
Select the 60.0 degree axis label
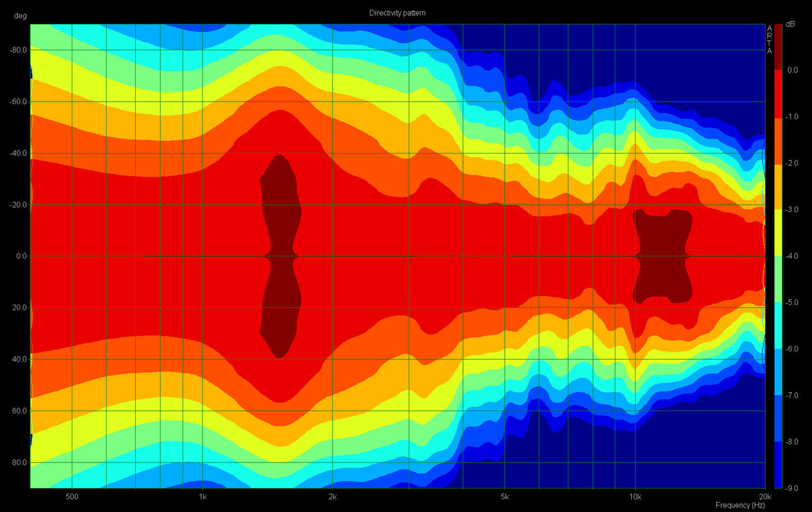20,411
